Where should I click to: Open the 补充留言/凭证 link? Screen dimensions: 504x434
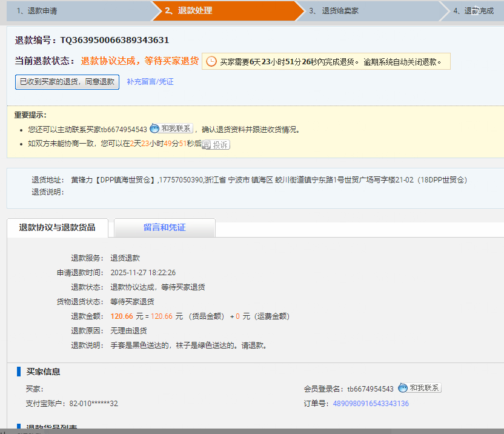[150, 82]
